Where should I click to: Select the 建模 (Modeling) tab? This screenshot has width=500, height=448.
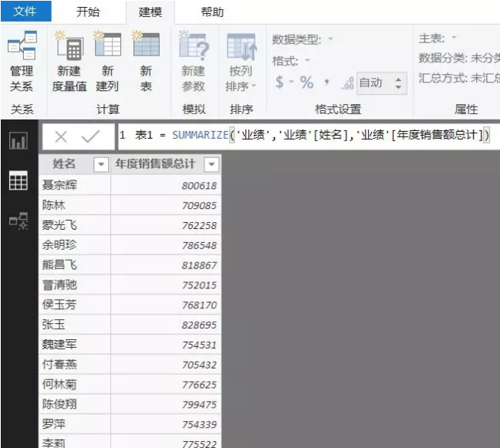(x=150, y=12)
